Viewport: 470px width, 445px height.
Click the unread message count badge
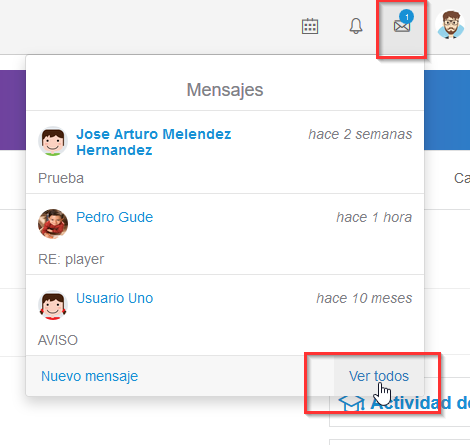click(x=406, y=17)
